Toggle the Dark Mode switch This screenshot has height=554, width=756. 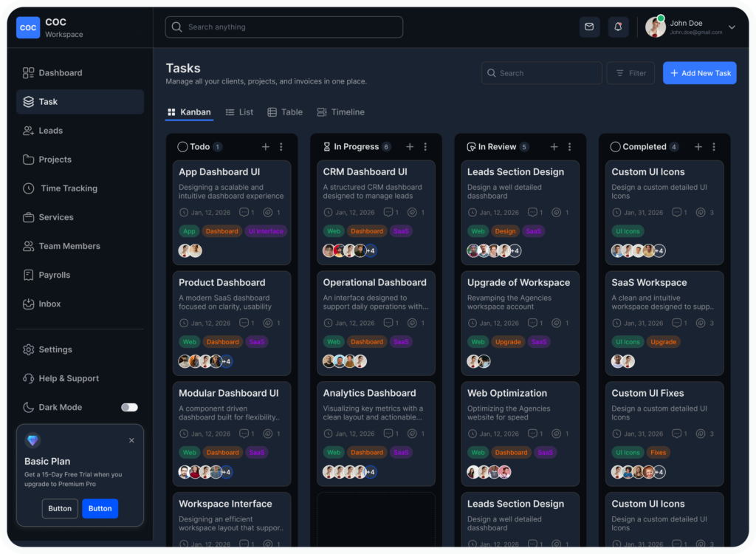[x=129, y=407]
